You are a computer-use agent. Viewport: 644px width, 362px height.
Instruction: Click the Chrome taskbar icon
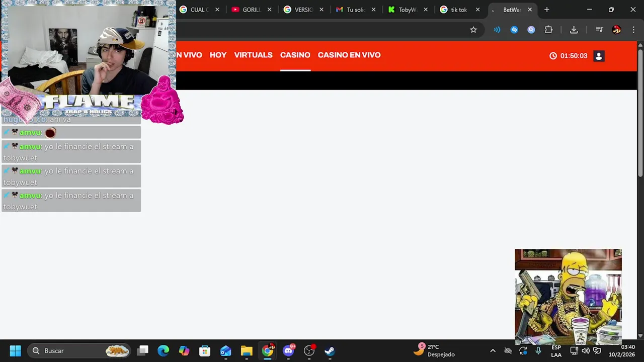pos(267,351)
